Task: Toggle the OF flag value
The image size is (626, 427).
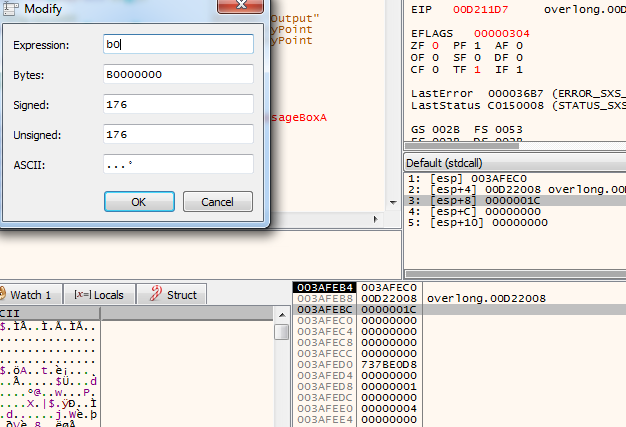Action: point(435,57)
